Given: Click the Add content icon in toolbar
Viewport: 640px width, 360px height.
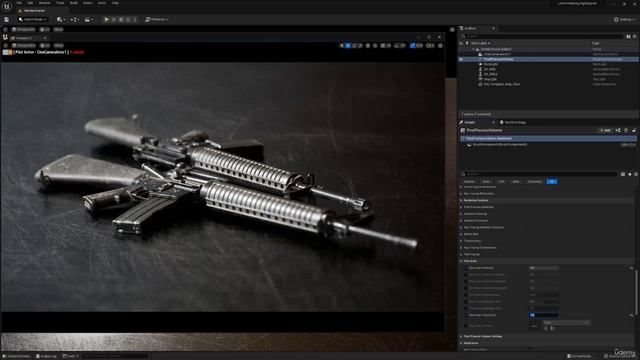Looking at the screenshot, I should click(60, 19).
